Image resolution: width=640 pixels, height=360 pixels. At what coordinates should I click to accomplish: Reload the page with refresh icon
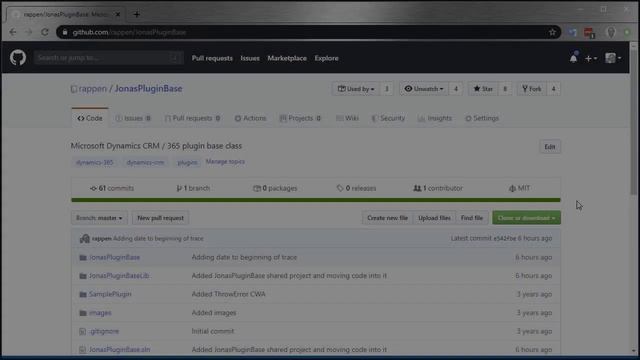click(x=45, y=32)
